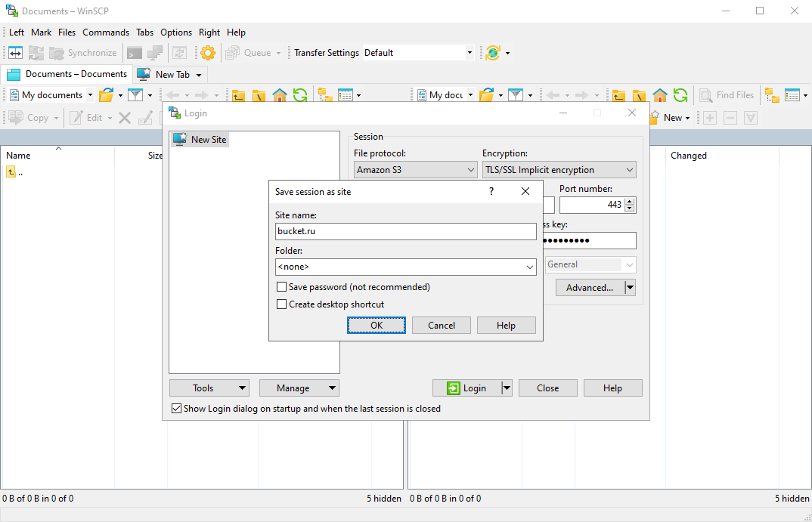Click the arrow beside the Advanced button
The width and height of the screenshot is (812, 522).
[x=630, y=288]
